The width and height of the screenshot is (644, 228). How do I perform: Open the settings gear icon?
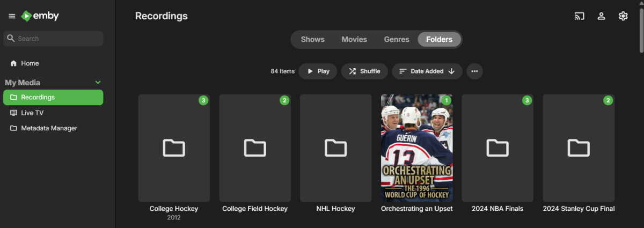click(x=623, y=16)
